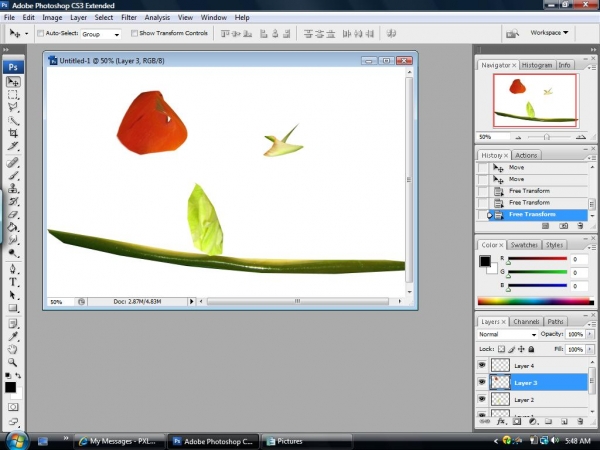The height and width of the screenshot is (450, 600).
Task: Select the Brush tool
Action: [x=13, y=176]
